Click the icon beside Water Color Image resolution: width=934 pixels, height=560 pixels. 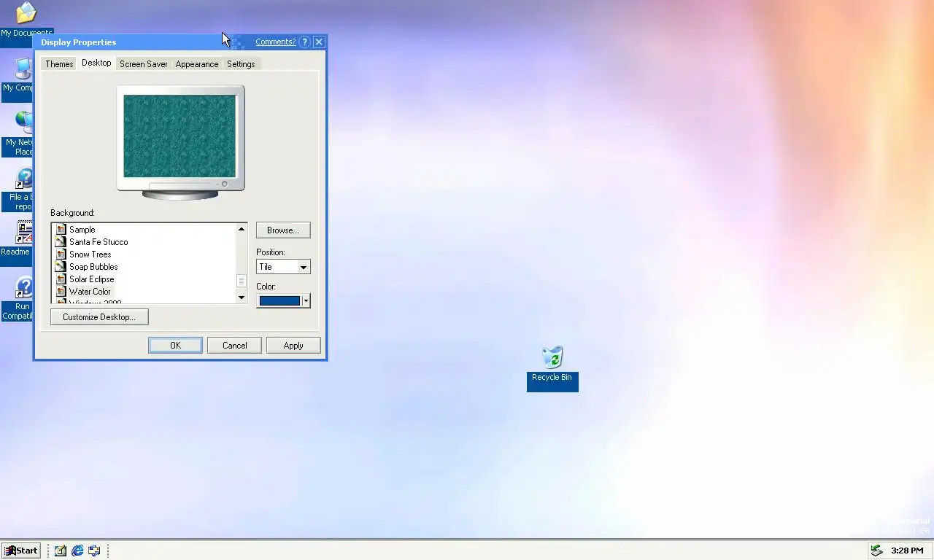click(61, 291)
